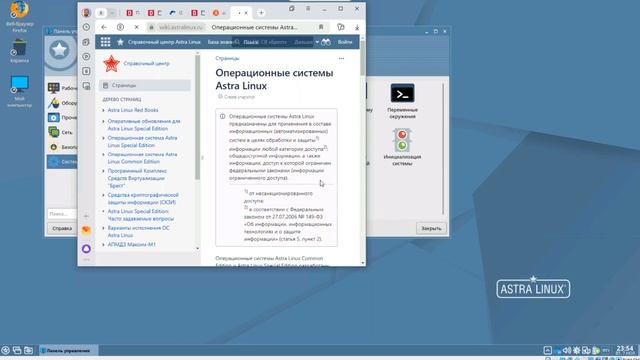Open the Trash (Корзина) desktop icon

click(19, 51)
